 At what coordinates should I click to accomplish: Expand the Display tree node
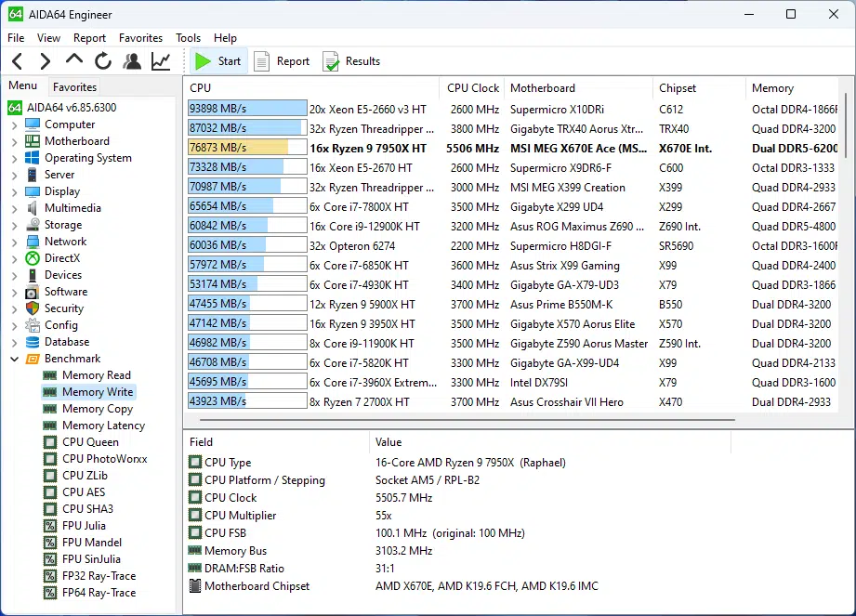tap(14, 192)
